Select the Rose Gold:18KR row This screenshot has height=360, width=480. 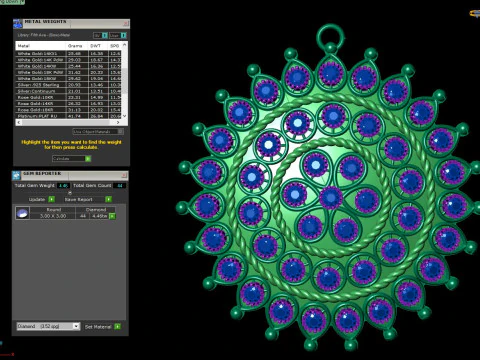(x=68, y=110)
